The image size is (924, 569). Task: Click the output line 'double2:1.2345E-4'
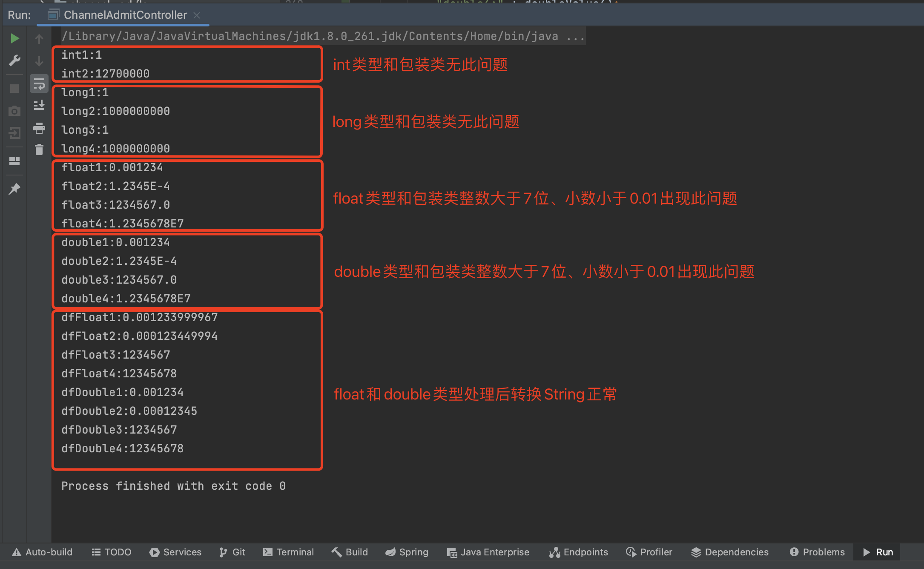pos(119,261)
